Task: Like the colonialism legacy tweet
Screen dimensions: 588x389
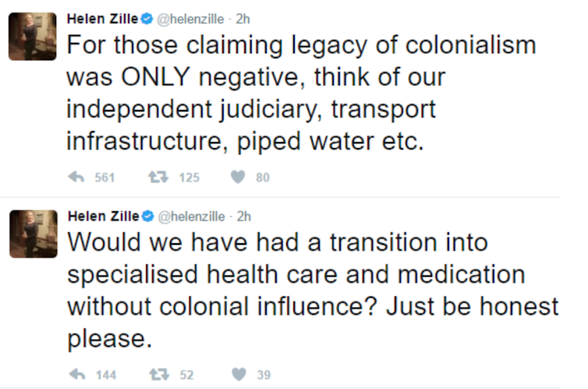Action: 238,178
